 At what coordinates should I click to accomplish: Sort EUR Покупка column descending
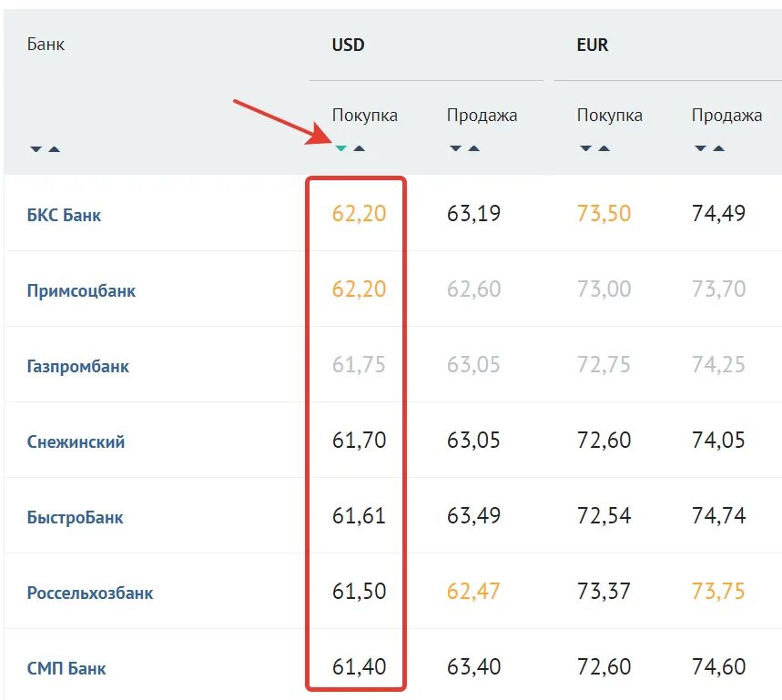point(585,148)
